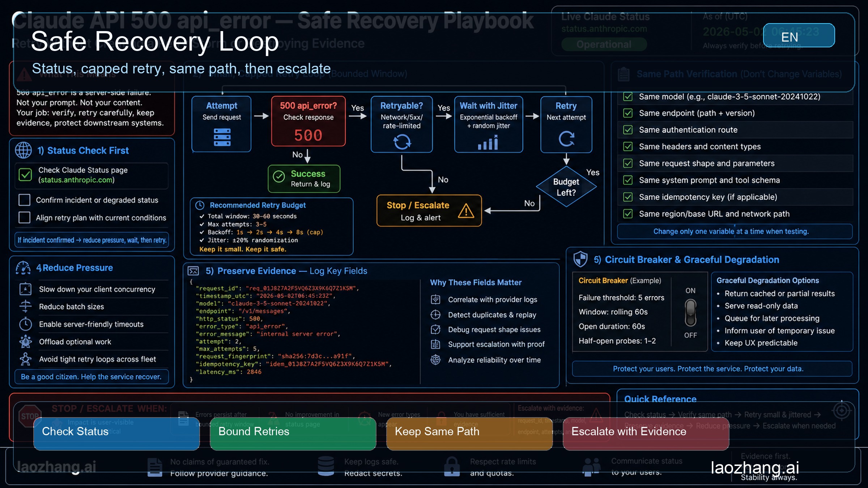
Task: Click icon beside Offload optional work
Action: 25,342
